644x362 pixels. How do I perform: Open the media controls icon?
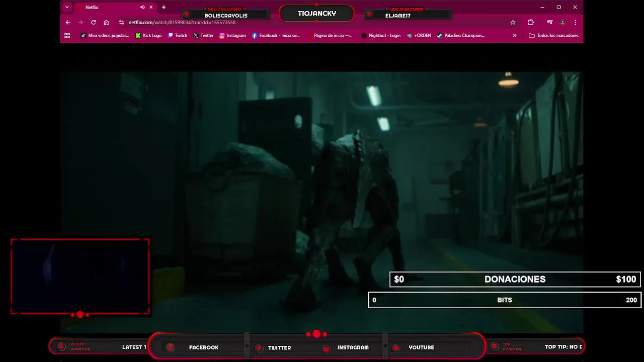550,23
